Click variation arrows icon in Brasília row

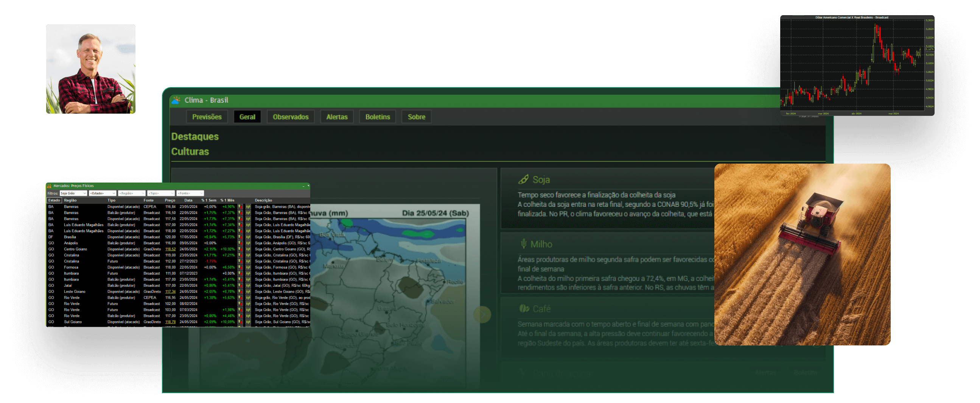pyautogui.click(x=240, y=237)
